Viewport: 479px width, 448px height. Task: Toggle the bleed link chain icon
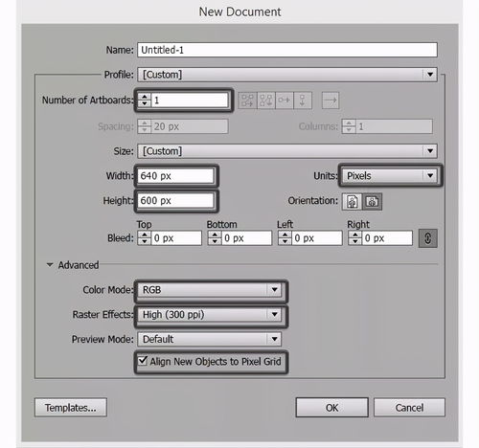(x=428, y=238)
